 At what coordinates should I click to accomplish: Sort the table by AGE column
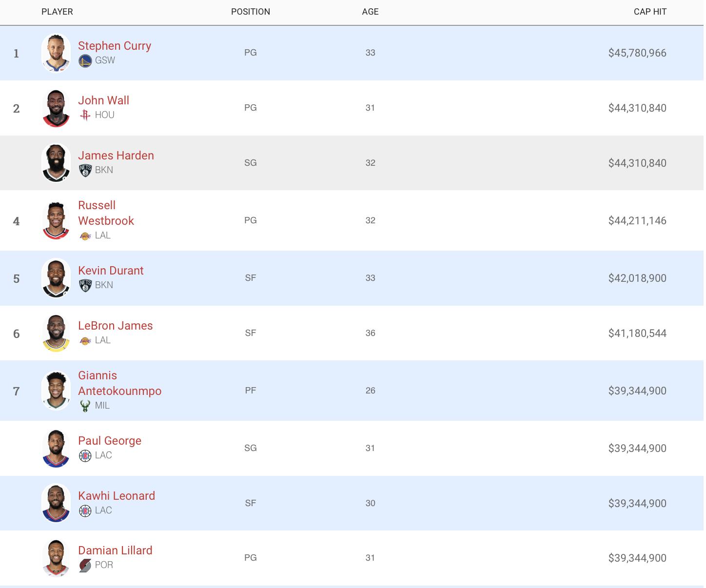click(x=370, y=12)
